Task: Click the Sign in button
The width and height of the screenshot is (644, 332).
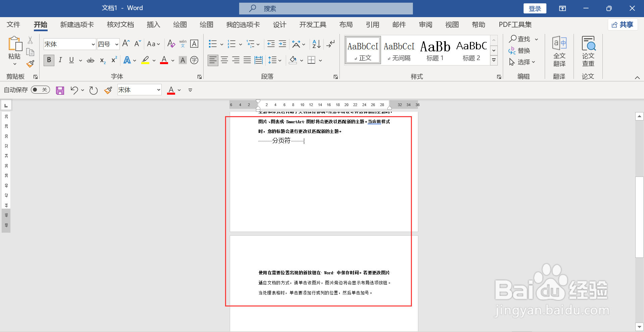Action: coord(535,8)
